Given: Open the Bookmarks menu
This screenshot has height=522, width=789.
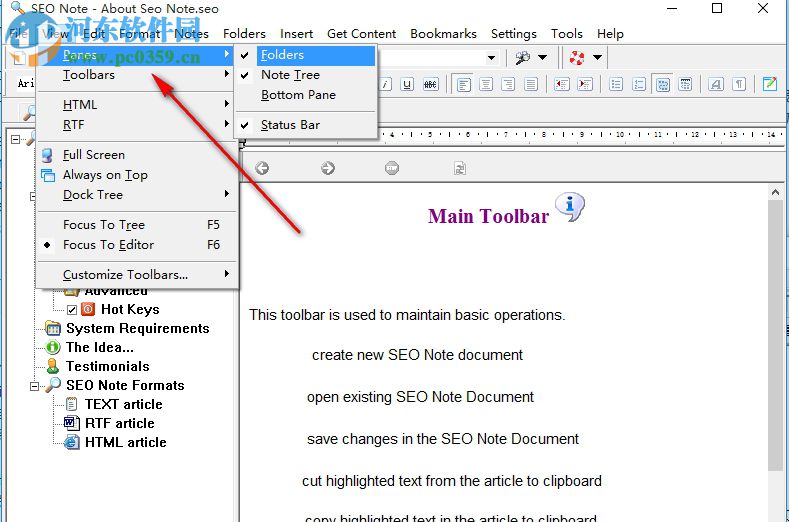Looking at the screenshot, I should (x=443, y=34).
